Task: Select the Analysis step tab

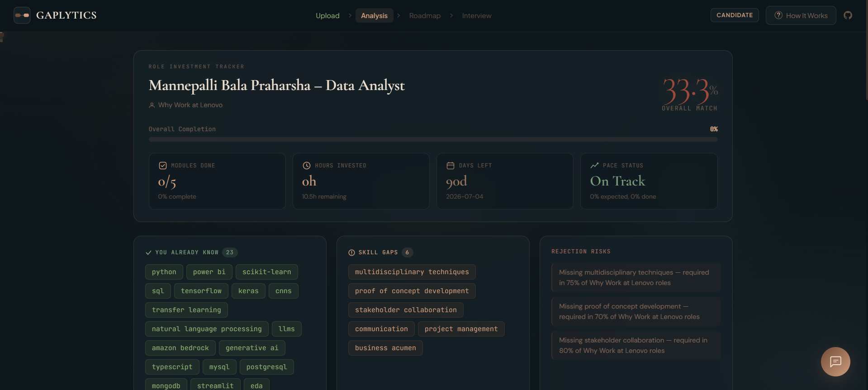Action: pyautogui.click(x=374, y=15)
